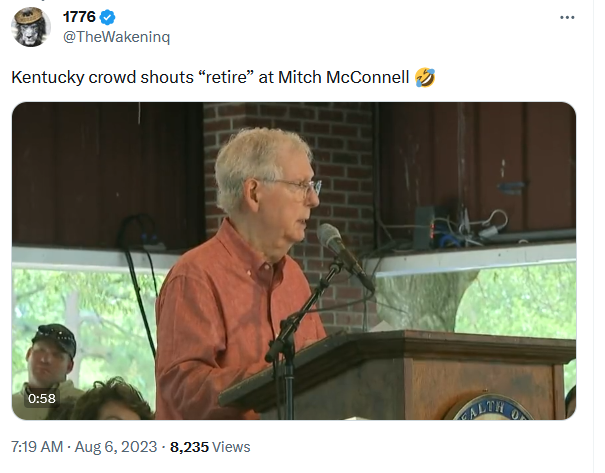Click the blue verified checkmark badge

coord(108,18)
